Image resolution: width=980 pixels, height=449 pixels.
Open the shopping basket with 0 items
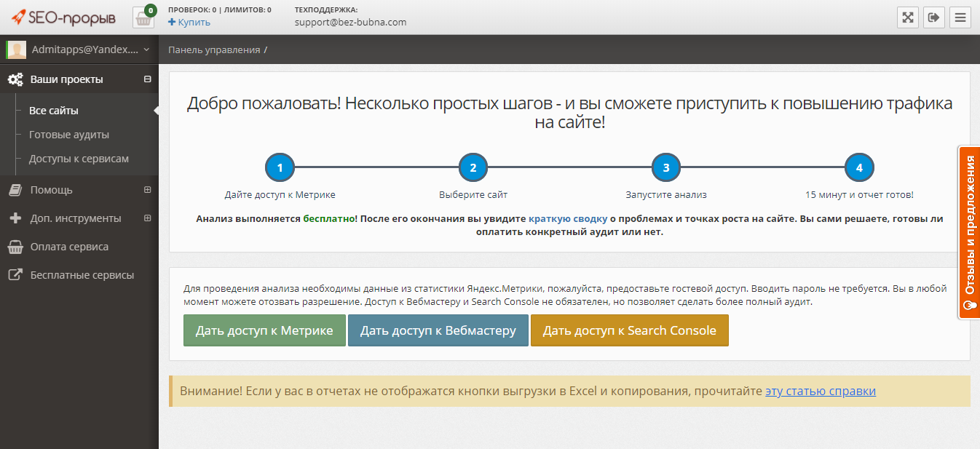[x=143, y=17]
